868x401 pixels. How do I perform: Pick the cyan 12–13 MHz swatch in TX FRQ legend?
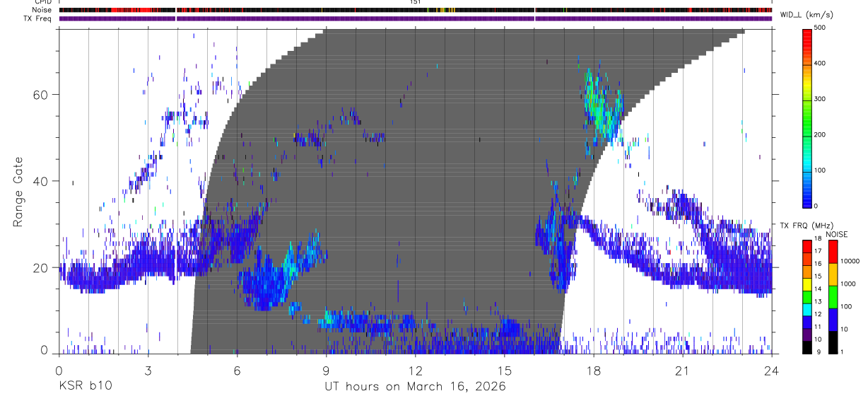point(808,308)
